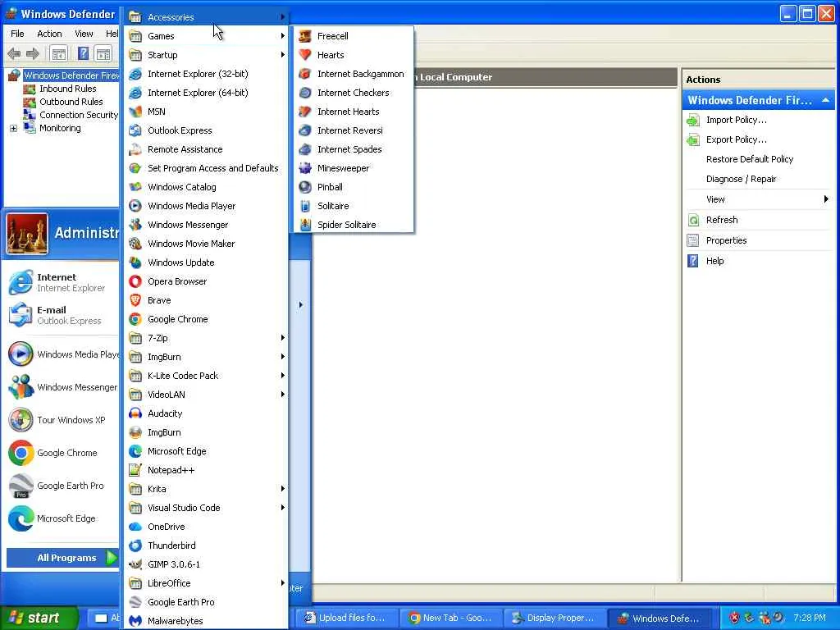Click Windows Media Player icon in All Programs list
The width and height of the screenshot is (840, 630).
tap(135, 206)
